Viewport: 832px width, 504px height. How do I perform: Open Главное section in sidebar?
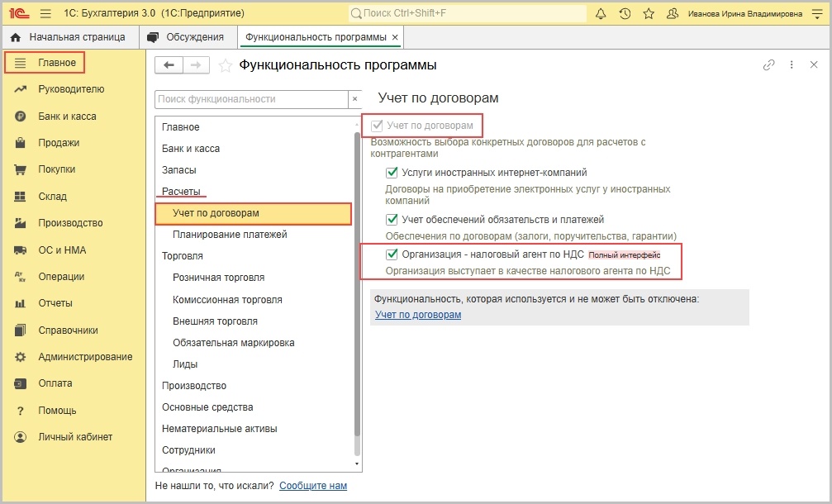click(x=45, y=63)
